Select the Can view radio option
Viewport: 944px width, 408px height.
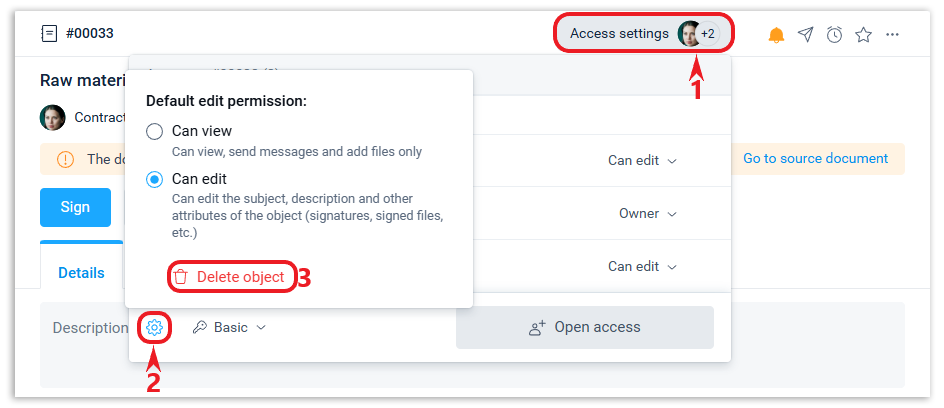click(x=154, y=131)
